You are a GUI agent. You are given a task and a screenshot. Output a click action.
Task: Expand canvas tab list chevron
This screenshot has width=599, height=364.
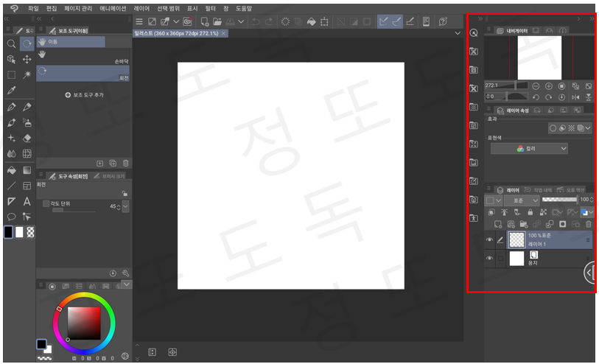click(458, 34)
